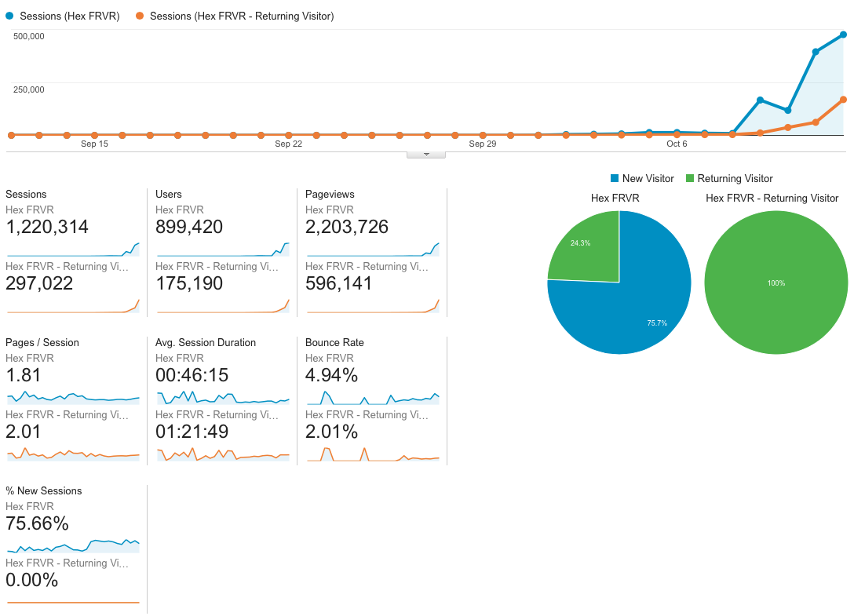Click returning % New Sessions value 0.00%
854x616 pixels.
pos(31,580)
